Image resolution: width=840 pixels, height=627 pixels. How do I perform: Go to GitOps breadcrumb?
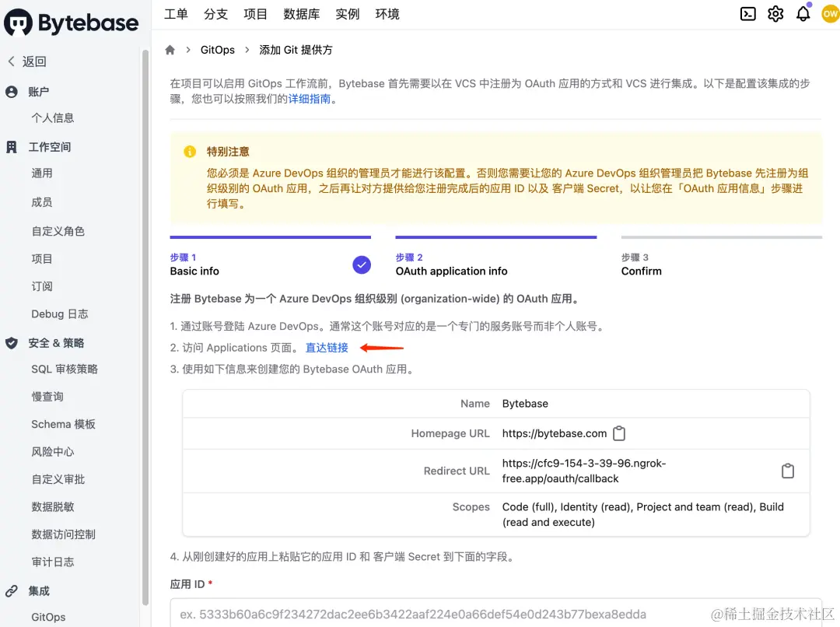(x=218, y=50)
